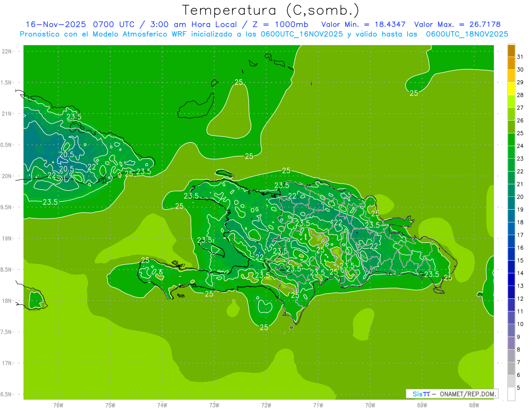Screen dimensions: 532x411
Task: Click the white swatch below the 5 label
Action: (x=511, y=394)
